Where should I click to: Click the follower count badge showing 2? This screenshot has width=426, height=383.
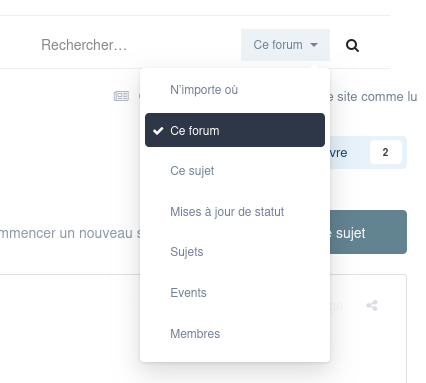(x=386, y=152)
